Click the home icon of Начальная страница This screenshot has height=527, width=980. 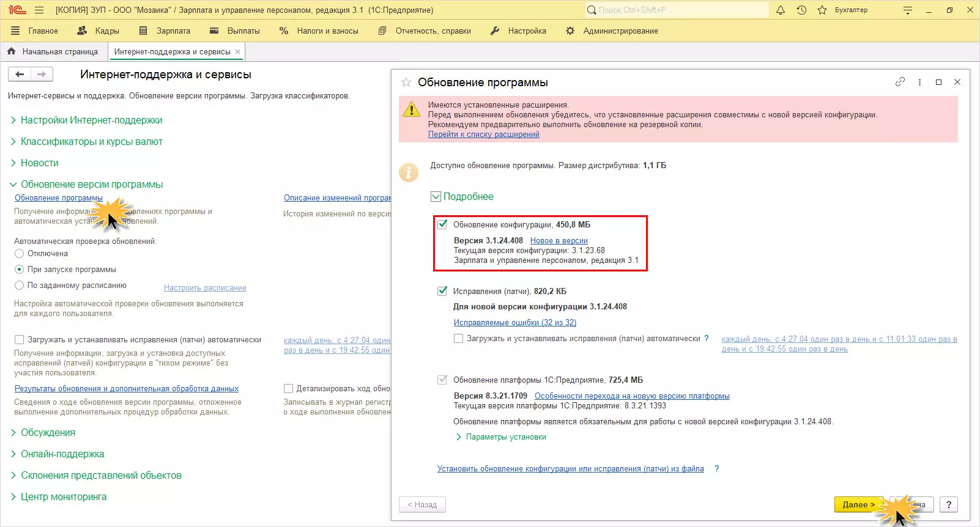point(12,51)
